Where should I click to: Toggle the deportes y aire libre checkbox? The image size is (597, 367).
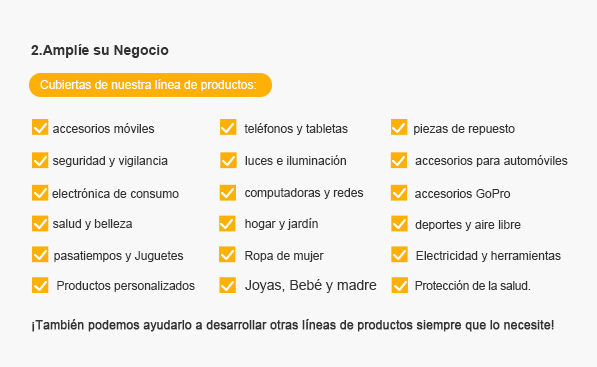pos(399,224)
